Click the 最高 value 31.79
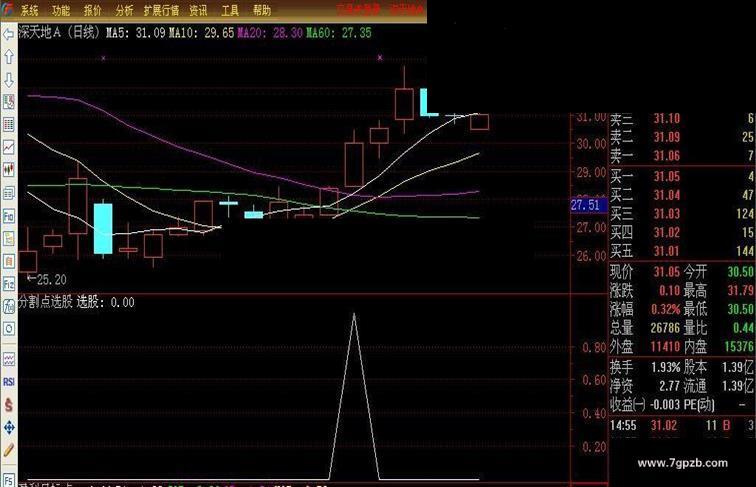The height and width of the screenshot is (487, 756). (741, 291)
